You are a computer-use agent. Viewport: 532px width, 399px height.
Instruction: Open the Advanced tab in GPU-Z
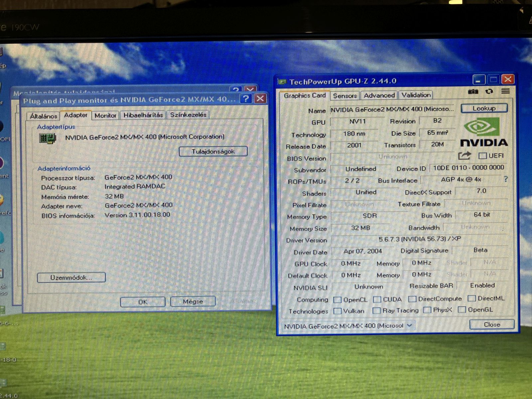pyautogui.click(x=379, y=95)
